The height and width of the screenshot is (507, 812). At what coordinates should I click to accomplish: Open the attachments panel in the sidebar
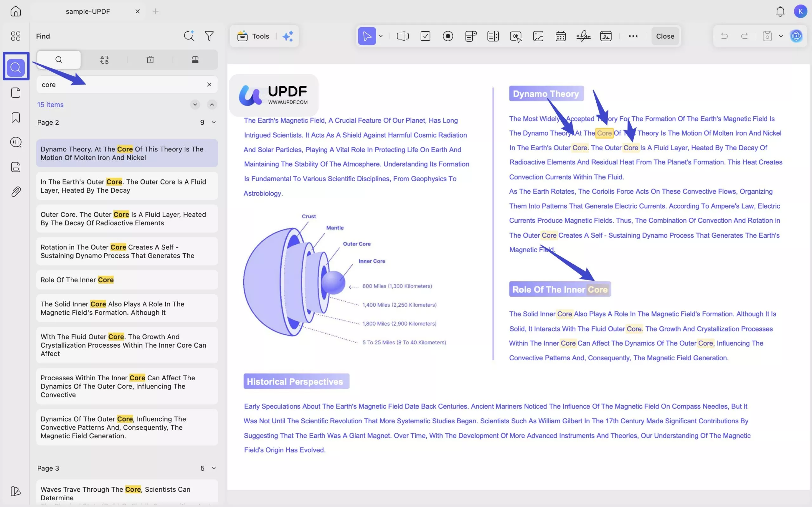click(16, 191)
